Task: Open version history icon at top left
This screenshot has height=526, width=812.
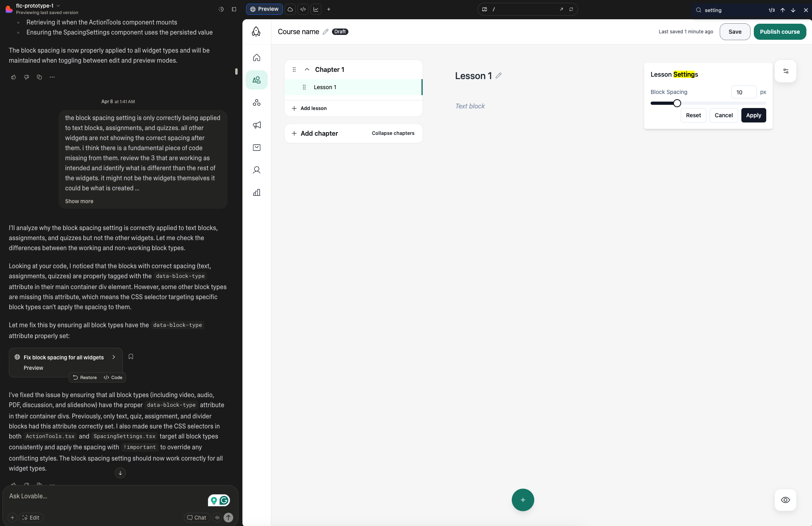Action: click(x=221, y=9)
